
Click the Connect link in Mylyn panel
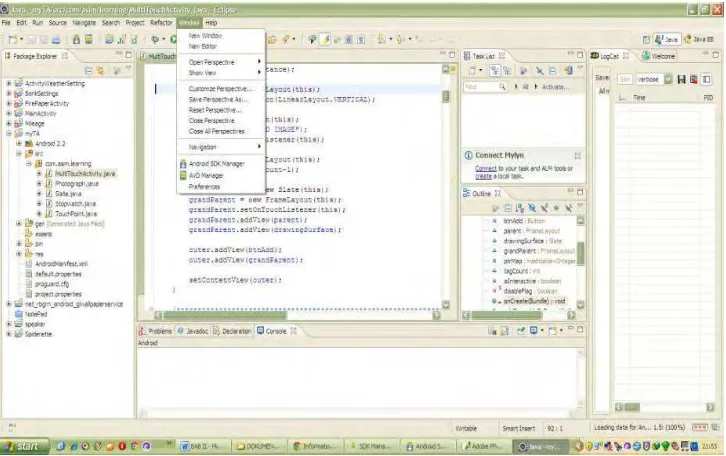tap(486, 169)
